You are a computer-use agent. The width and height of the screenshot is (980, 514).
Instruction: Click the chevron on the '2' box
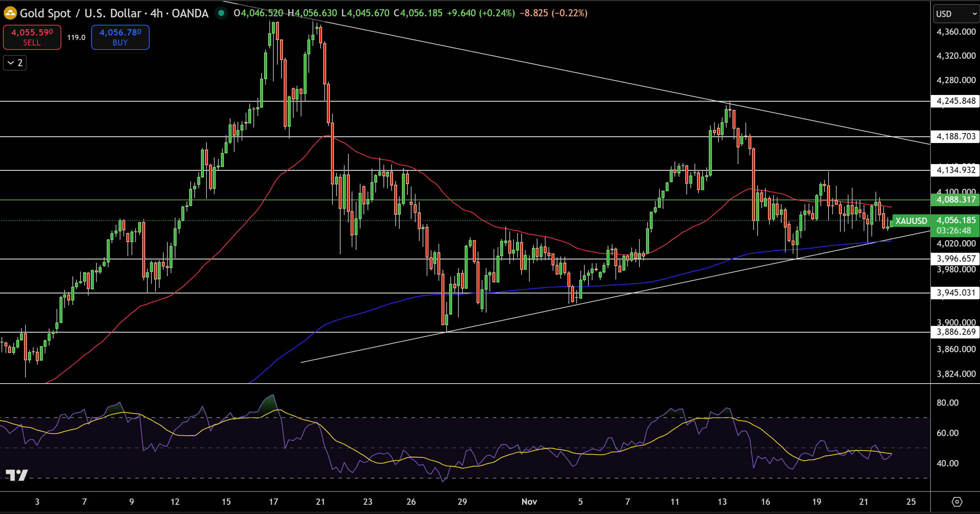[11, 63]
